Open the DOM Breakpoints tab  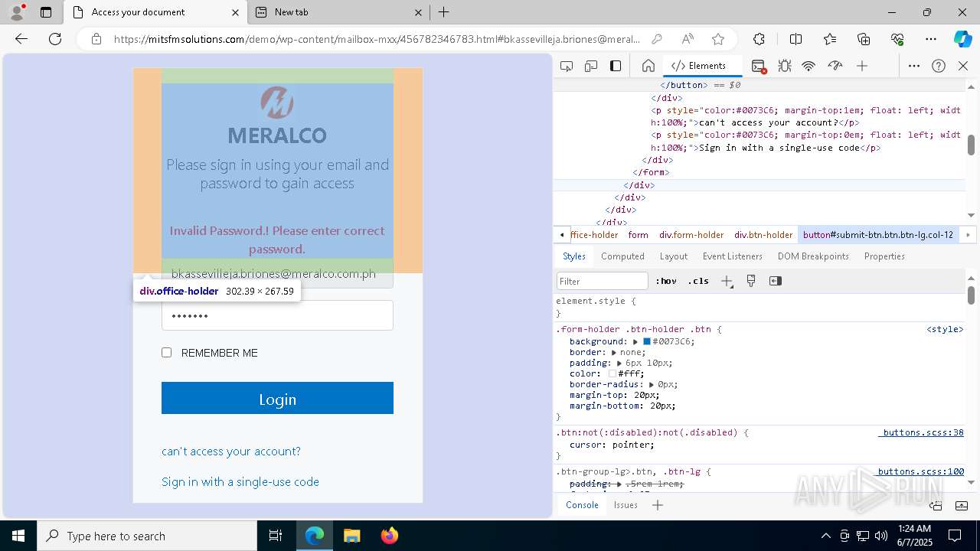pos(813,256)
